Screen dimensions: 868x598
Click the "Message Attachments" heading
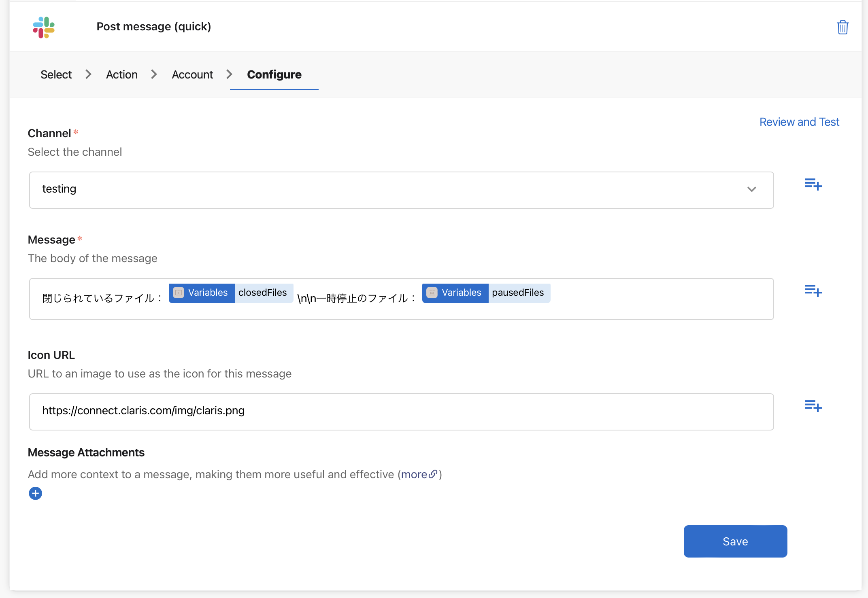[86, 452]
